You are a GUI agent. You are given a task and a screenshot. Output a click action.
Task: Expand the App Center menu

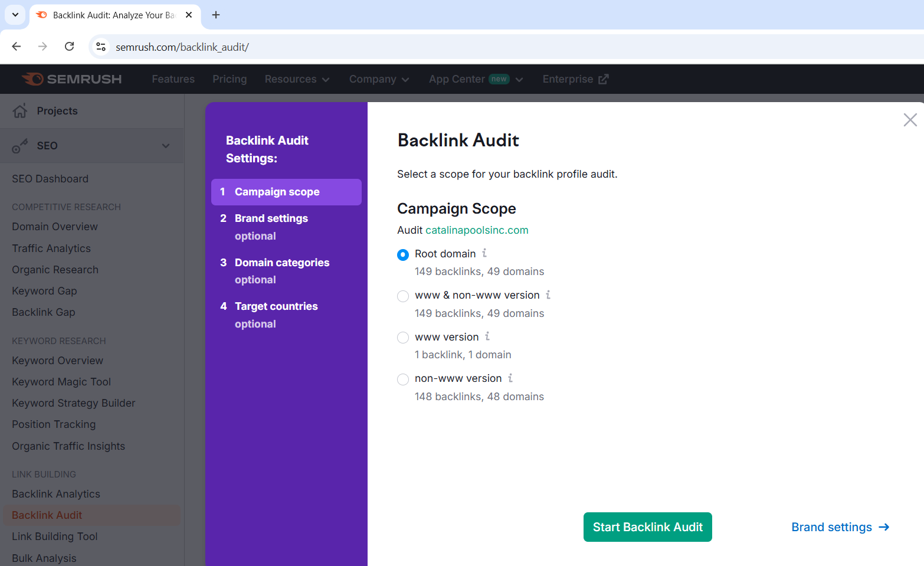tap(476, 79)
